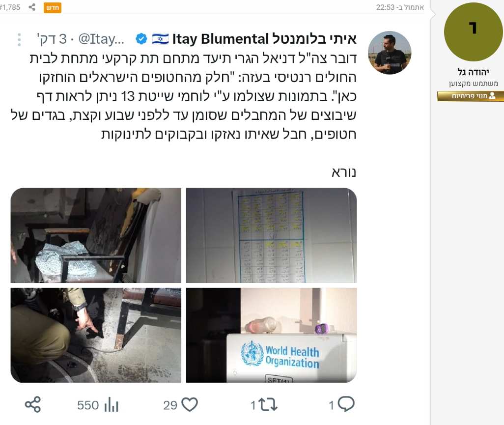Click the orange חדש badge
504x425 pixels.
click(x=53, y=8)
